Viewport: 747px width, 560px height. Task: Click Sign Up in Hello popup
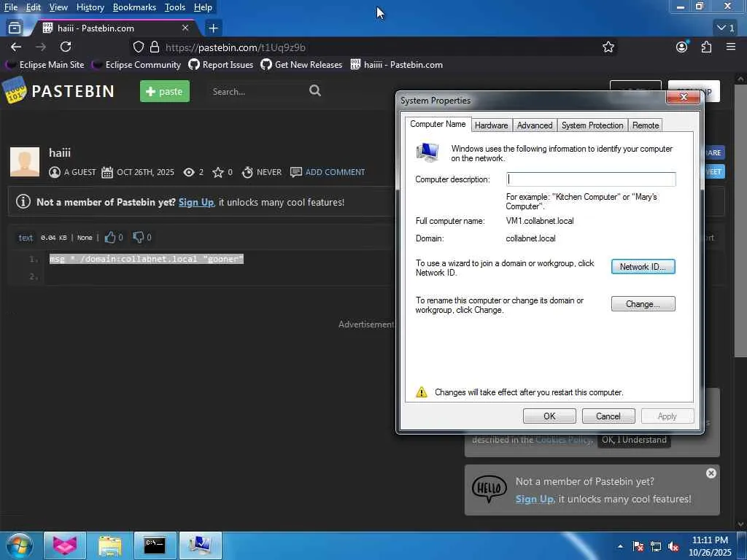pos(535,499)
